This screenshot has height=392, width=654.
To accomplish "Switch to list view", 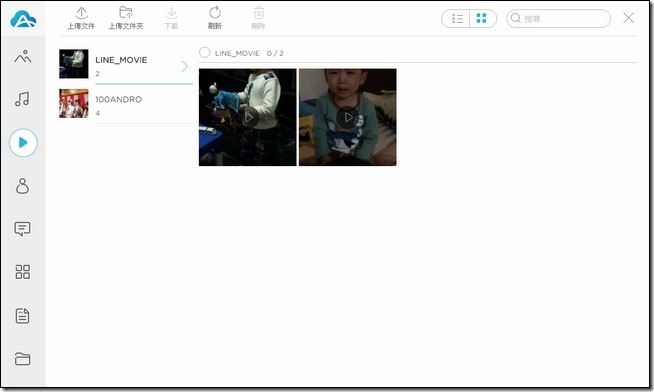I will coord(457,19).
